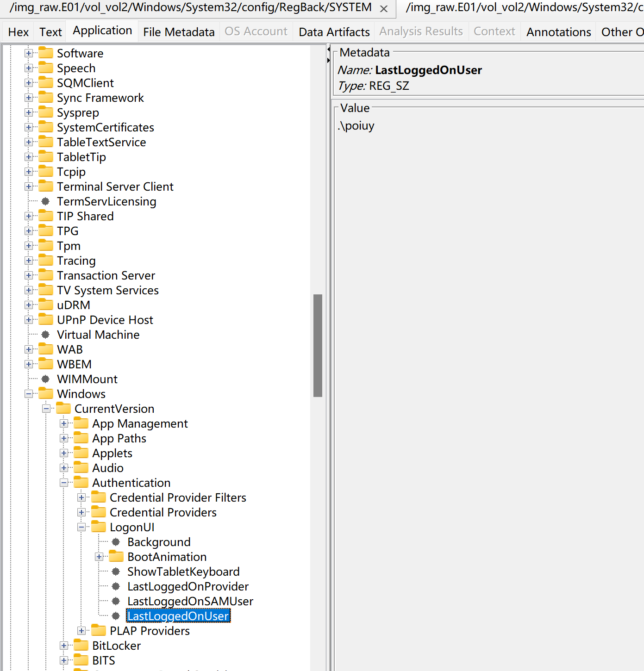Switch to the Hex tab
Image resolution: width=644 pixels, height=671 pixels.
coord(19,32)
